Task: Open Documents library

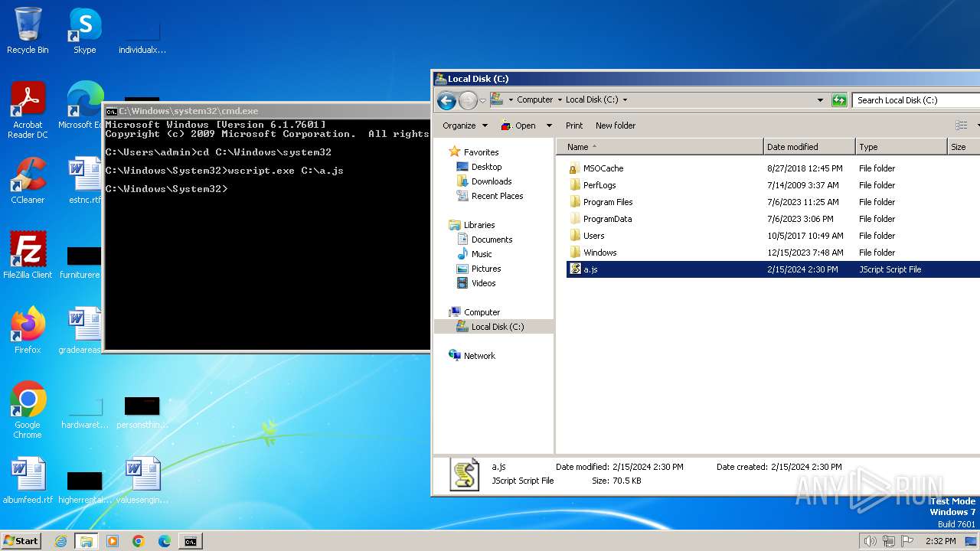Action: (x=492, y=240)
